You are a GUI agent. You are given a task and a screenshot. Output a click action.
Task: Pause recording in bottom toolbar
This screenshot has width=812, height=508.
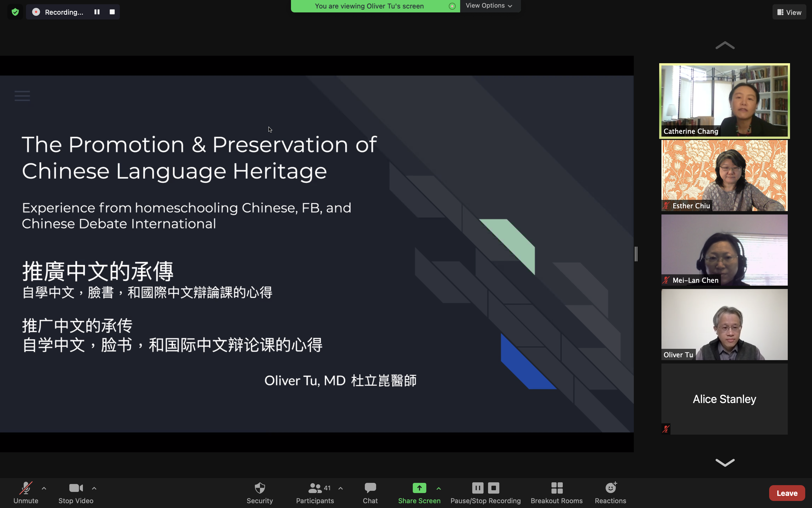click(x=478, y=487)
